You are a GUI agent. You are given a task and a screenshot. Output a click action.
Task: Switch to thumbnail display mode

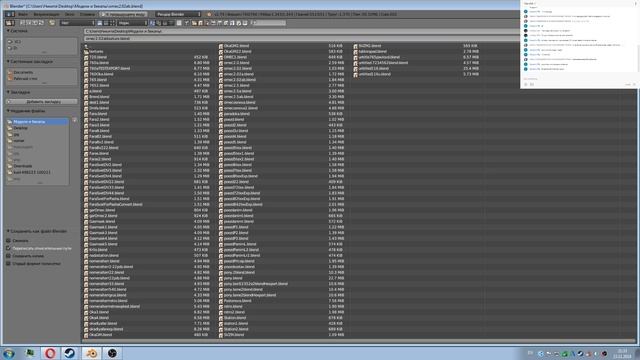112,23
